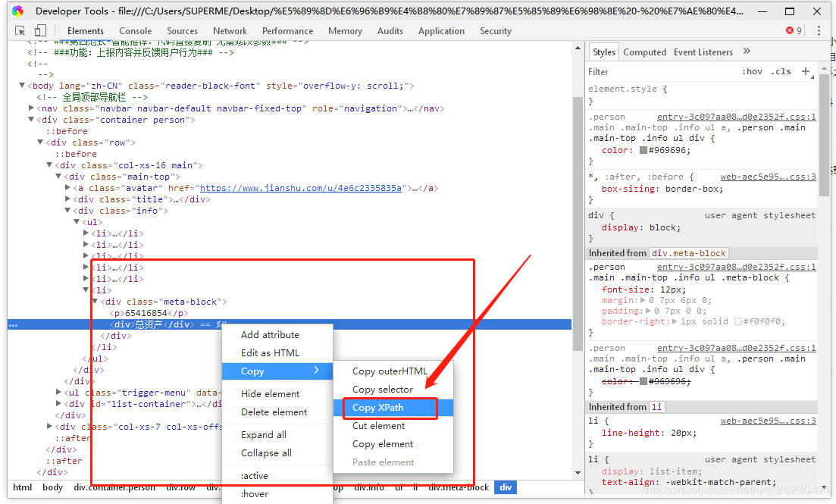This screenshot has height=504, width=836.
Task: Toggle the :hover pseudo-state in context menu
Action: tap(253, 493)
